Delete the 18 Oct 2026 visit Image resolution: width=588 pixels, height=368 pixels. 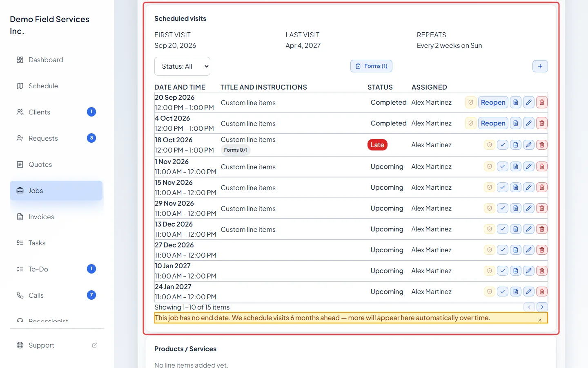coord(542,145)
